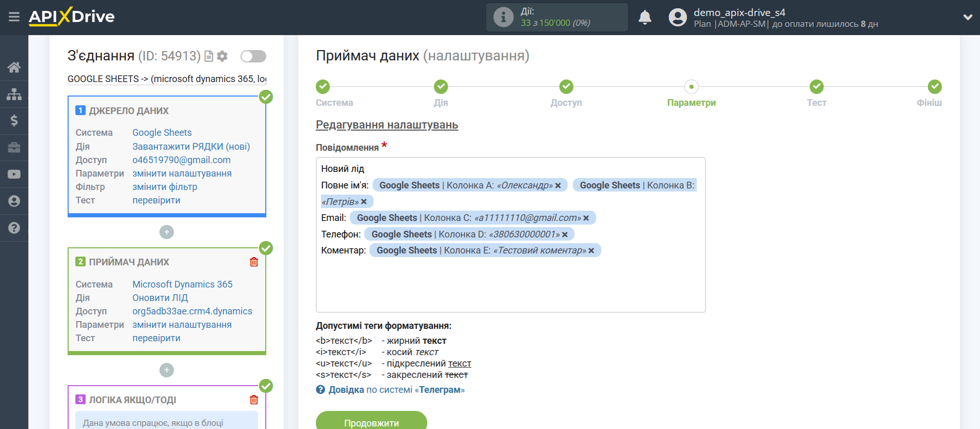Image resolution: width=980 pixels, height=429 pixels.
Task: Click the connection document copy icon
Action: pos(209,56)
